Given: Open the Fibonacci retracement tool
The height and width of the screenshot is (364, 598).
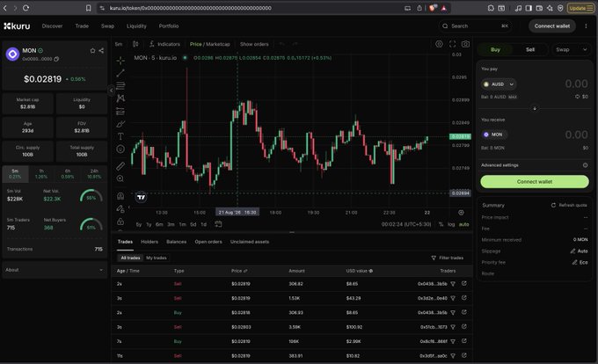Looking at the screenshot, I should click(120, 86).
